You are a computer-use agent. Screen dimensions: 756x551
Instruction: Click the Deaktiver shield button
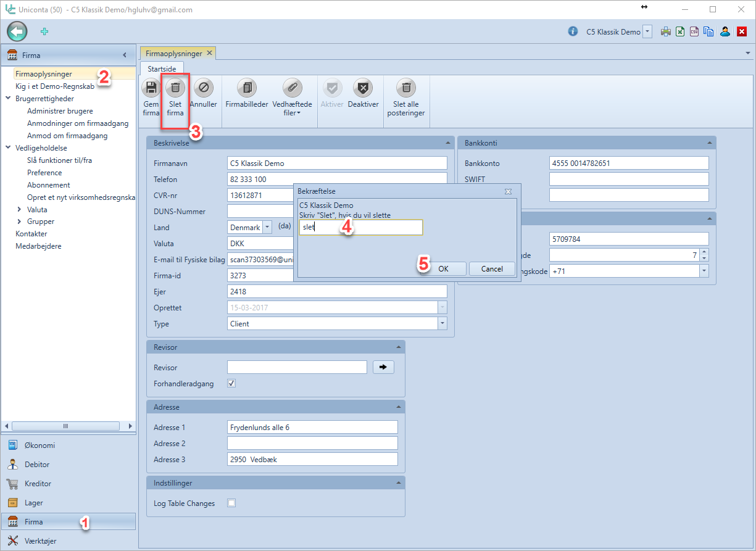tap(363, 94)
